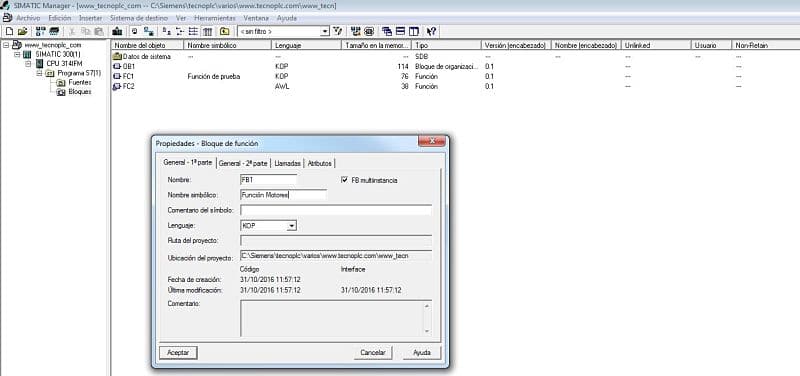The width and height of the screenshot is (800, 376).
Task: Click the Download to PLC toolbar icon
Action: (x=117, y=31)
